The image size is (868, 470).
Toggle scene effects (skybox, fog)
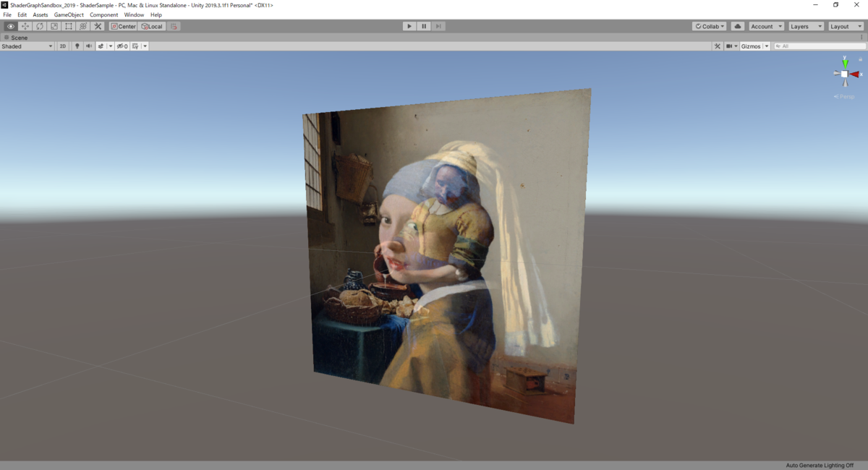[x=101, y=46]
